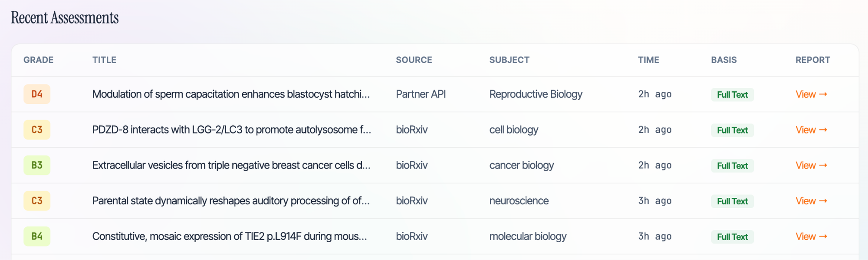This screenshot has width=868, height=260.
Task: Open report for sperm capacitation paper
Action: pos(811,94)
